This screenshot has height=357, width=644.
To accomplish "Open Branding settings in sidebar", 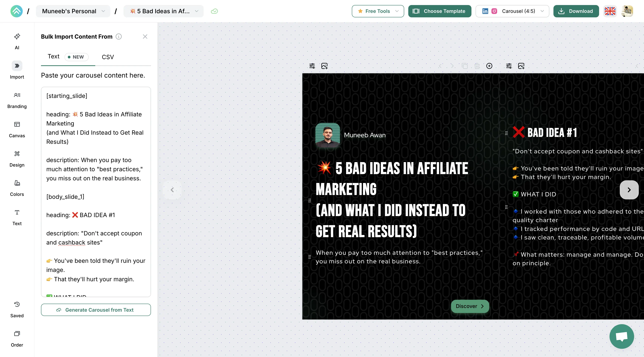I will [17, 100].
